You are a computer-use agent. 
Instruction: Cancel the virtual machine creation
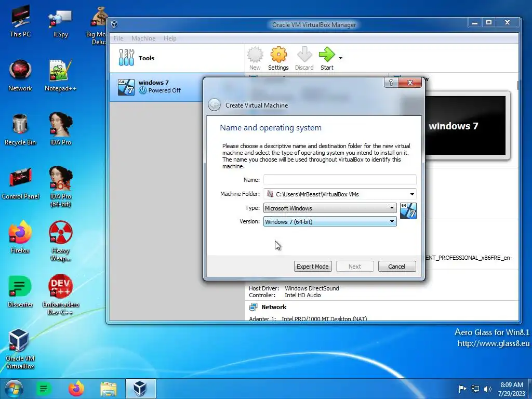pos(396,267)
